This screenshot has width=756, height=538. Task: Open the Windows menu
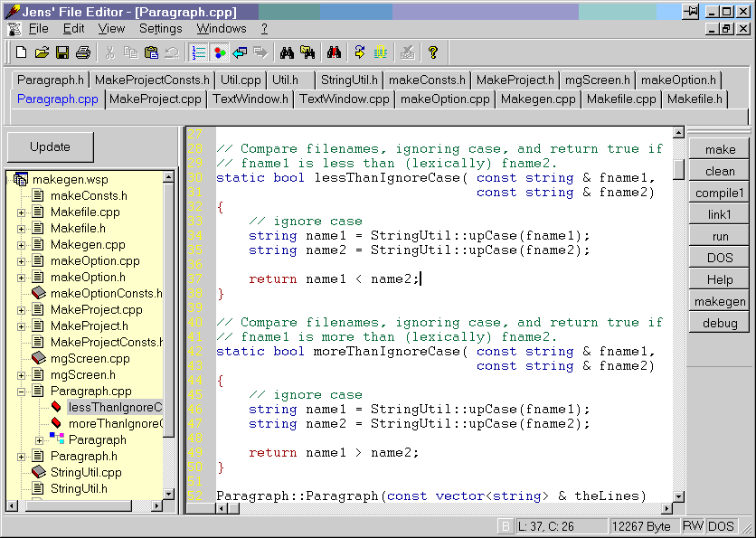click(222, 29)
